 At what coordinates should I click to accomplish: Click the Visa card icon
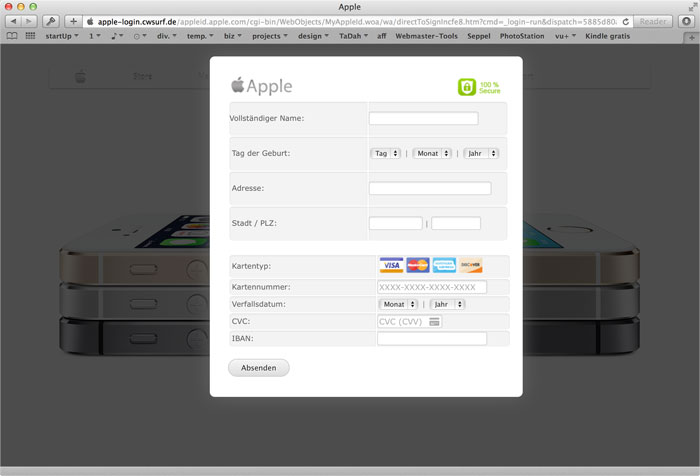(x=392, y=265)
